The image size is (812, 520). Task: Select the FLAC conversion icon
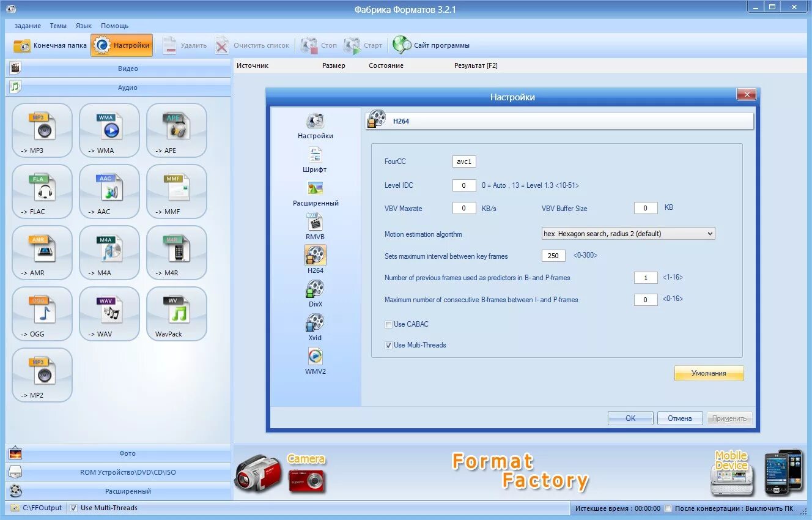pos(42,191)
